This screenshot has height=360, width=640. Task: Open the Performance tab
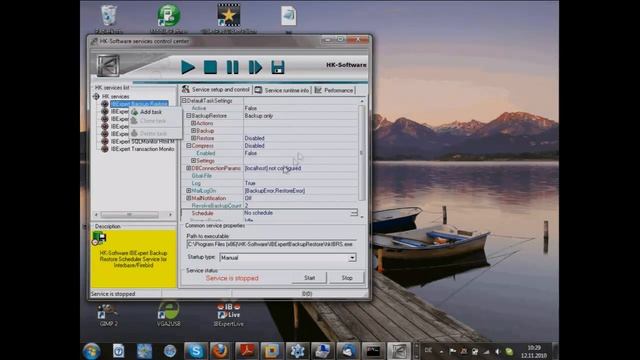click(x=334, y=90)
